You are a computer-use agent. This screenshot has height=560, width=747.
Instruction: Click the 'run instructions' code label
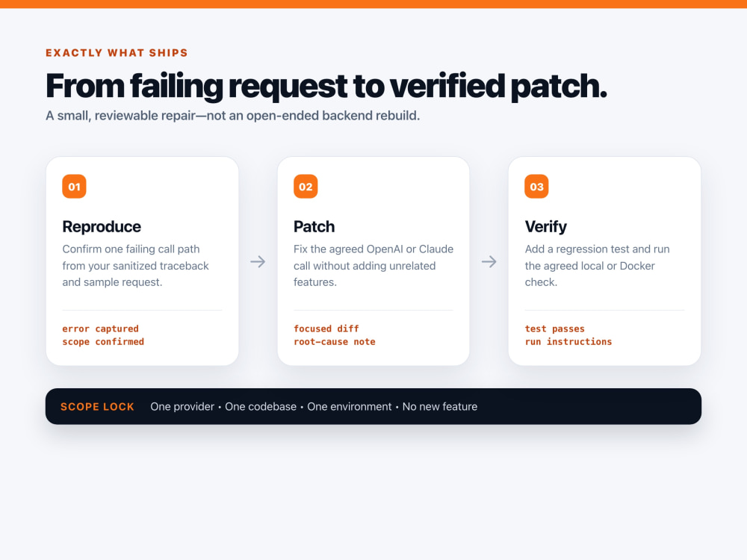click(568, 341)
